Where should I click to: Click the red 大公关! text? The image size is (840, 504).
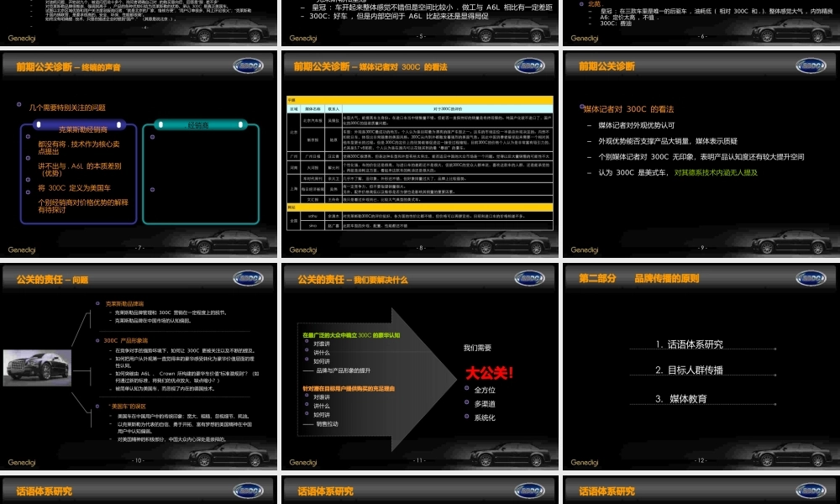490,373
